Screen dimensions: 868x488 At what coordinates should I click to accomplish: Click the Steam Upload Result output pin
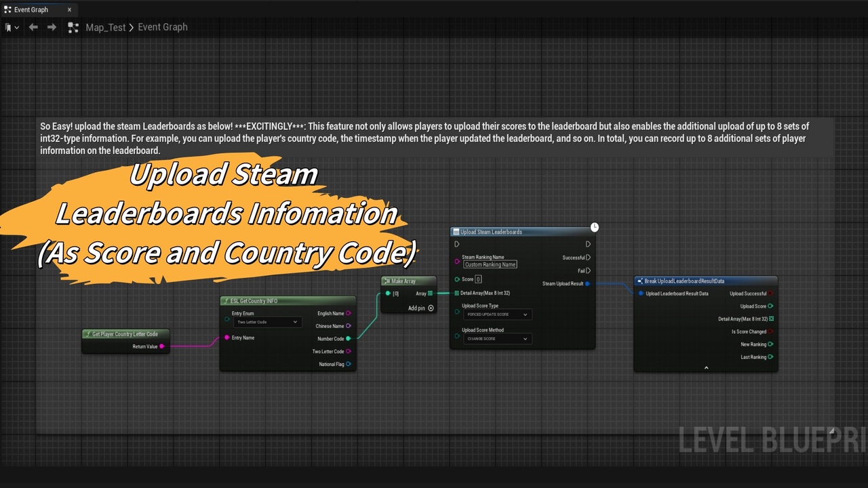click(x=587, y=284)
